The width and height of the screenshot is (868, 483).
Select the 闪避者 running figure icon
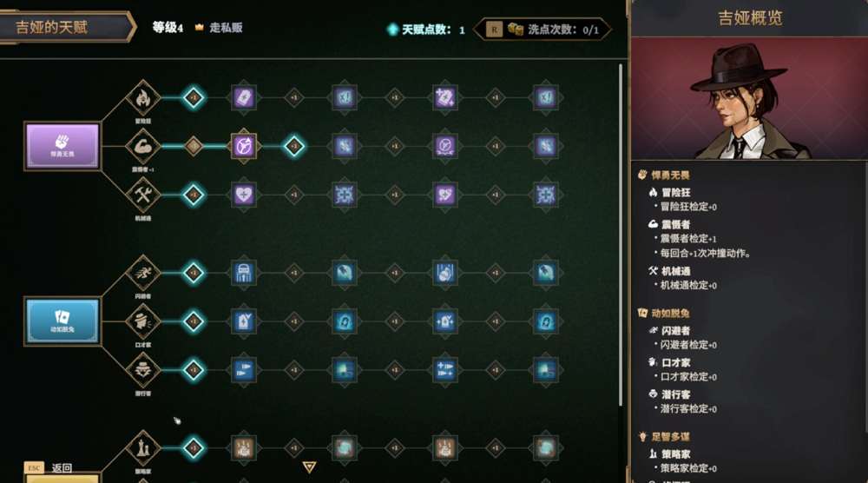pos(143,273)
